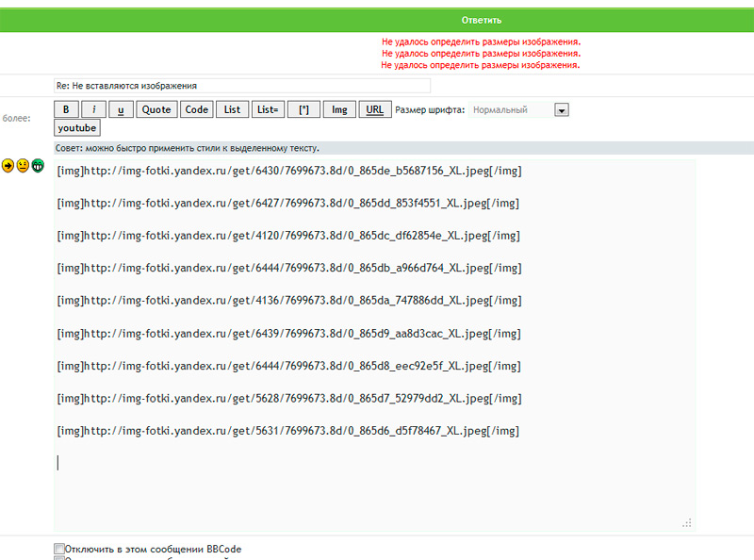Insert the green grinning smiley
Screen dimensions: 754x560
[38, 166]
